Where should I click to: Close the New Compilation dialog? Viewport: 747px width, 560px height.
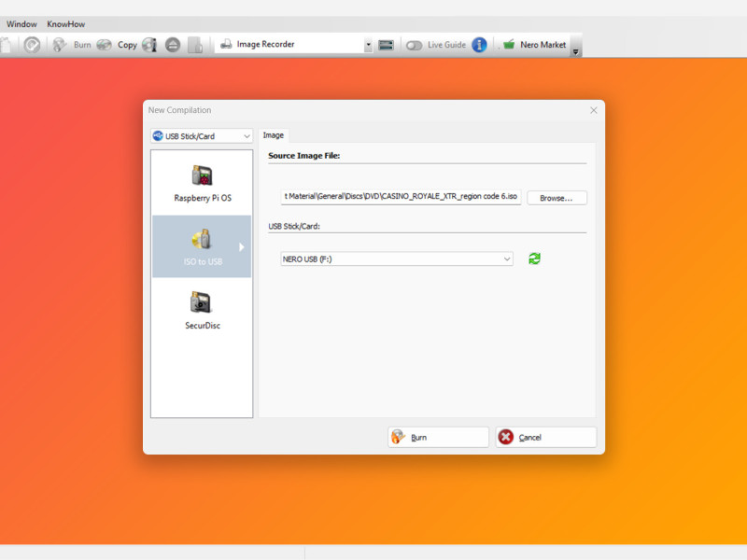(x=594, y=110)
